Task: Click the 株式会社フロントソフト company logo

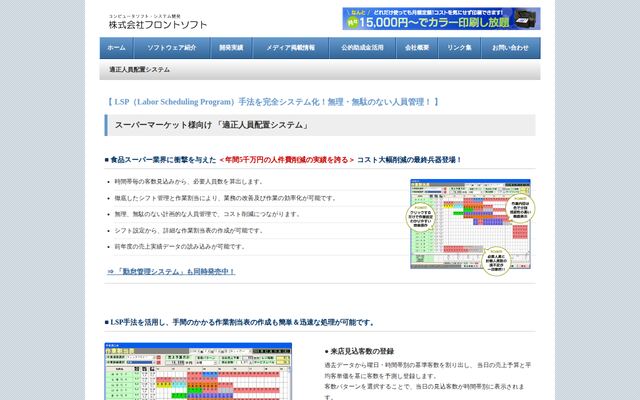Action: click(x=158, y=22)
